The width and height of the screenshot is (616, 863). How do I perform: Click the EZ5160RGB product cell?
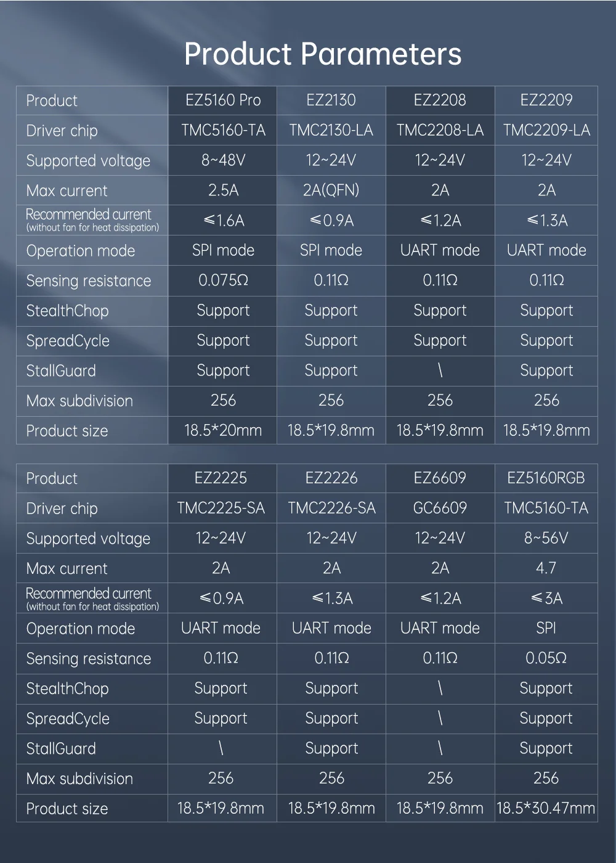[546, 478]
